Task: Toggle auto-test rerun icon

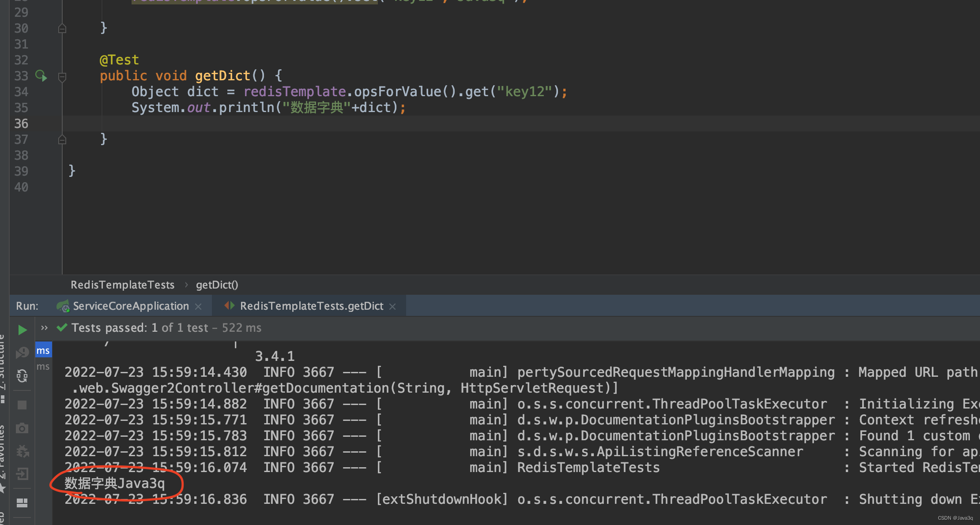Action: click(22, 376)
